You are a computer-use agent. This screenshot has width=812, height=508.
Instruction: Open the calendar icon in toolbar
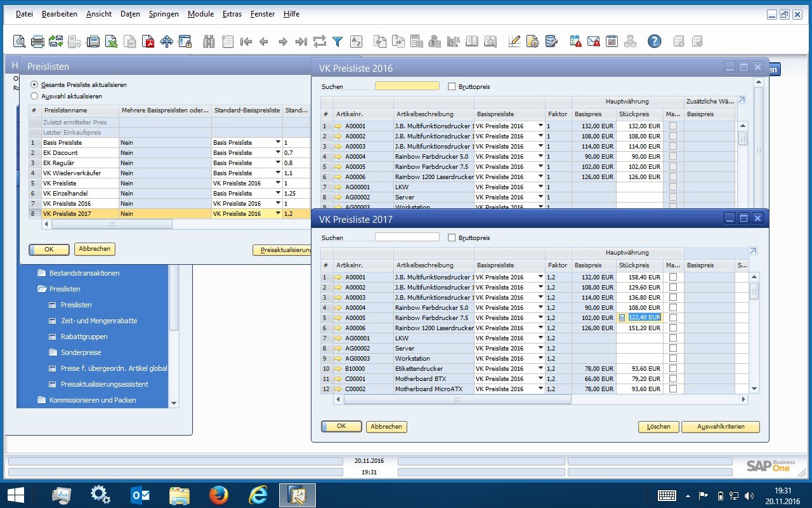click(612, 42)
